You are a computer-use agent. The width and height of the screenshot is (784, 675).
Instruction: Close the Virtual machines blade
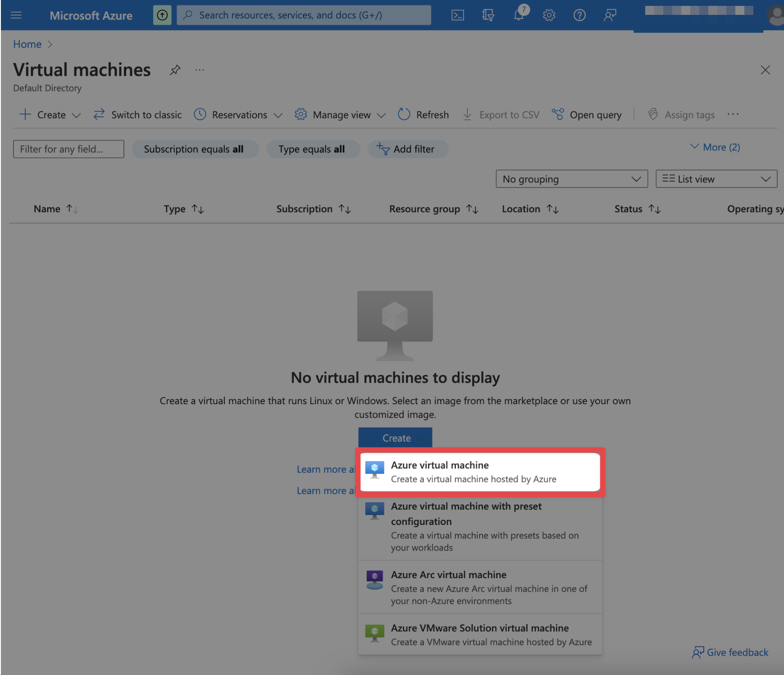click(x=765, y=70)
